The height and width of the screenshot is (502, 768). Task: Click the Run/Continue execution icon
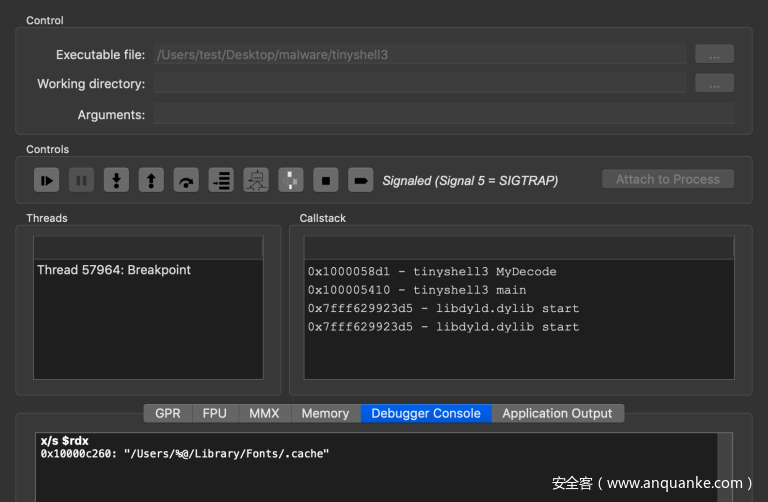pos(47,180)
